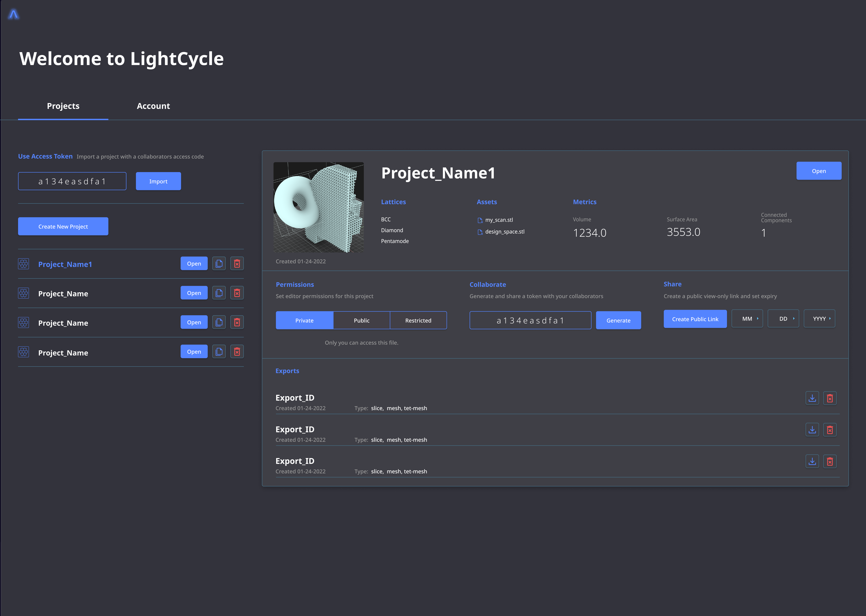
Task: Focus the token field beside Generate
Action: pyautogui.click(x=530, y=320)
